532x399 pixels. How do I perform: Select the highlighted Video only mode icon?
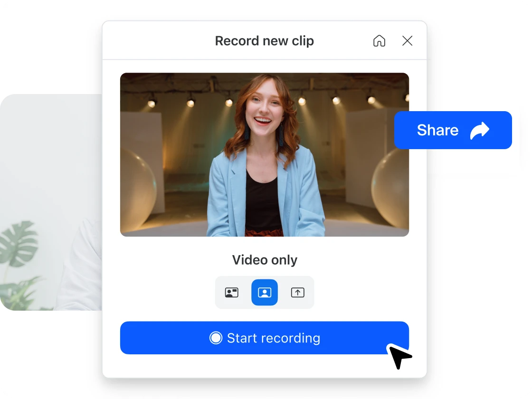265,293
